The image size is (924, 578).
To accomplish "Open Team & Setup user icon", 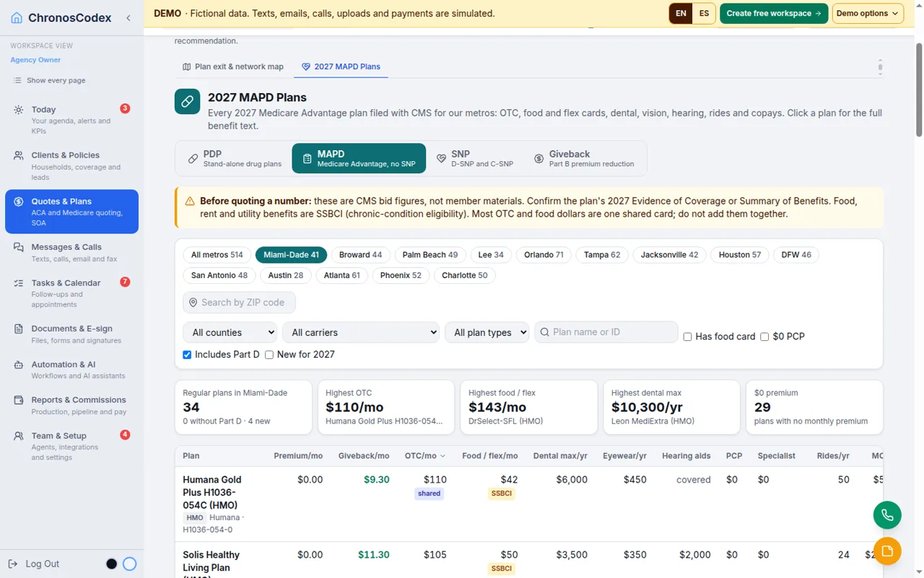I will (x=19, y=436).
